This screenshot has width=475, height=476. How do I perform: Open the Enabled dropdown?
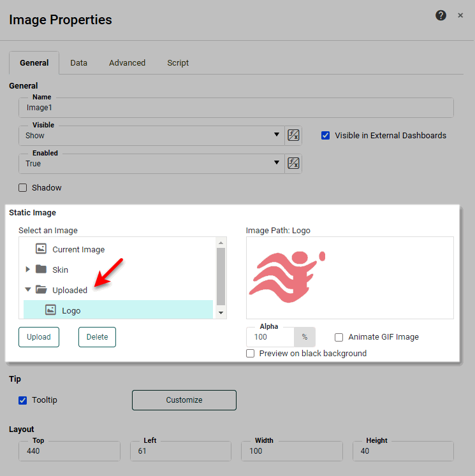[277, 163]
